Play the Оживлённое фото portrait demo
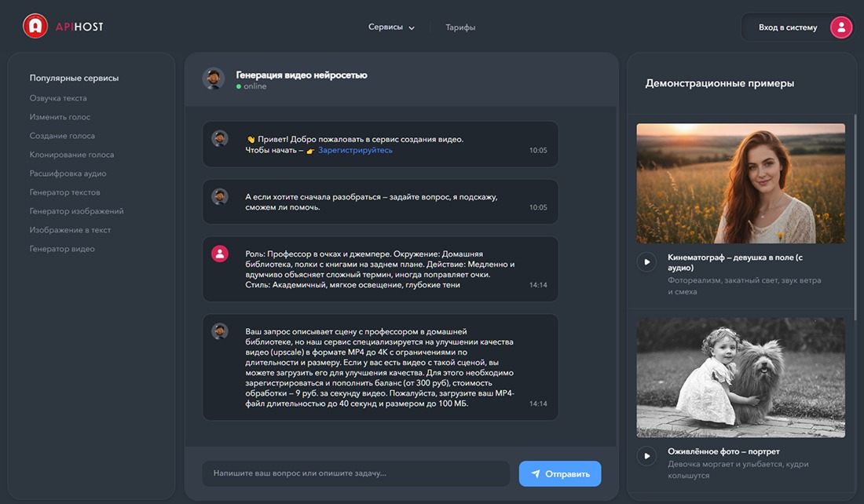 pos(646,455)
